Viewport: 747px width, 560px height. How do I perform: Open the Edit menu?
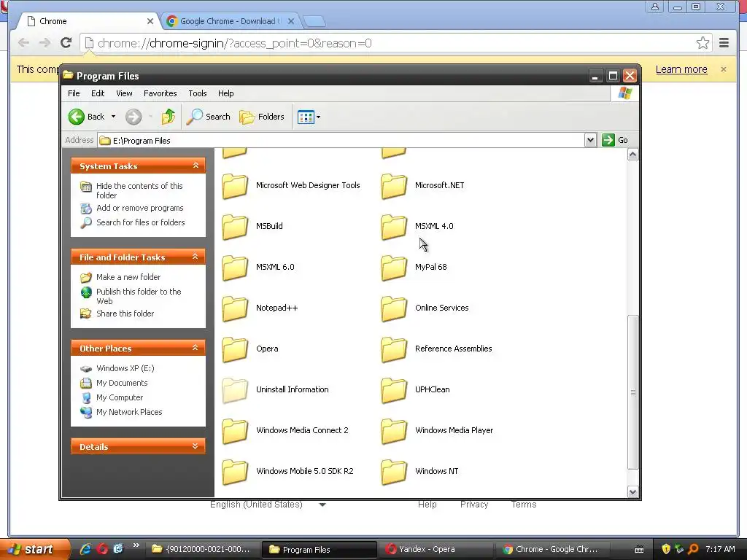point(98,93)
